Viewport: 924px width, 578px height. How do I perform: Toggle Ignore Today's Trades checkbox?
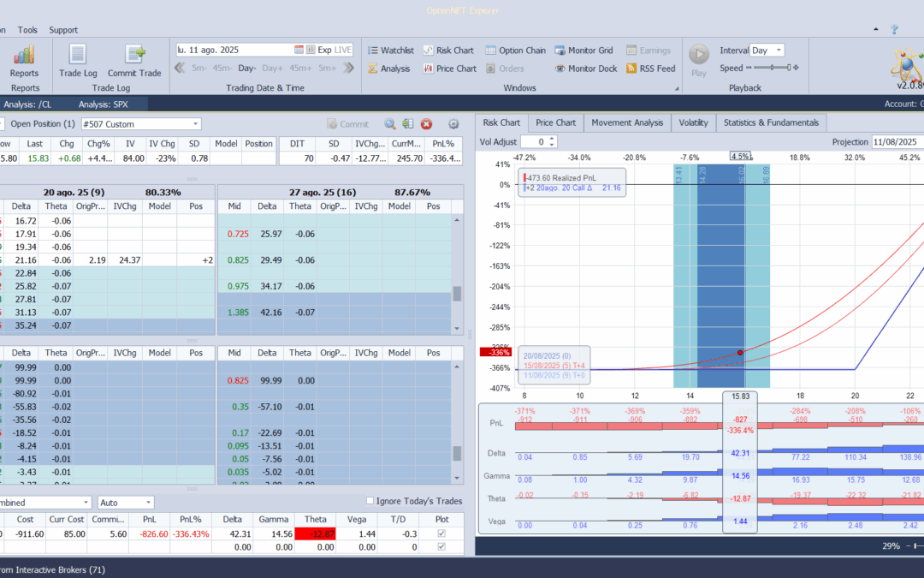coord(370,501)
